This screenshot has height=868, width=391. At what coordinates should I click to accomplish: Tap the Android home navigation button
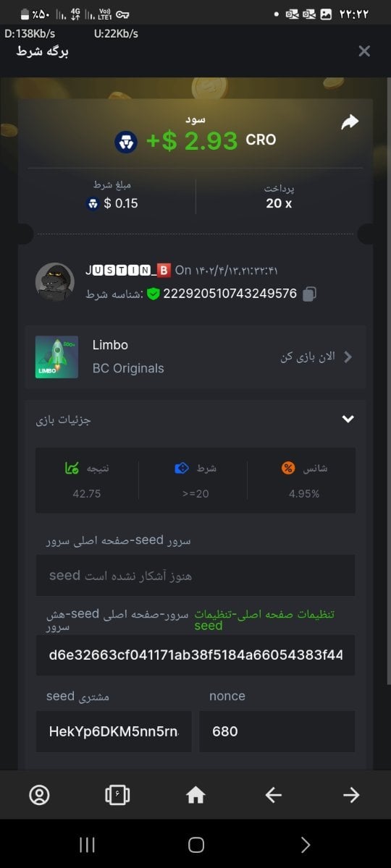click(195, 845)
